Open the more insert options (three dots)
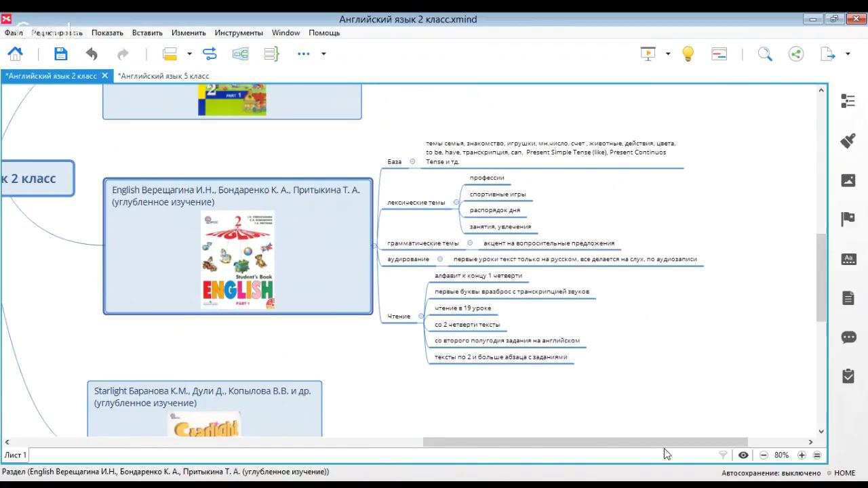Image resolution: width=868 pixels, height=488 pixels. (303, 54)
